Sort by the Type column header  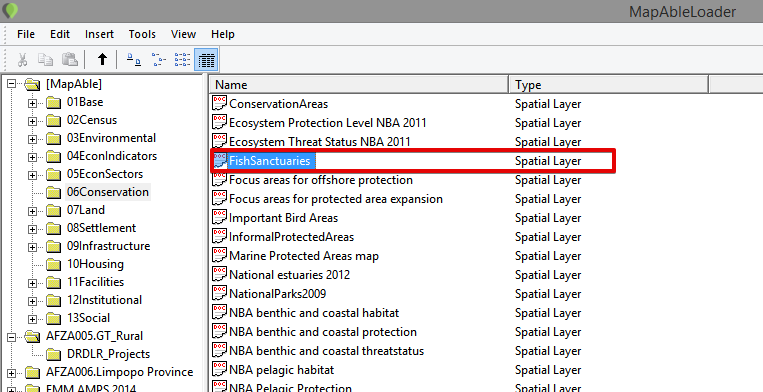(609, 85)
